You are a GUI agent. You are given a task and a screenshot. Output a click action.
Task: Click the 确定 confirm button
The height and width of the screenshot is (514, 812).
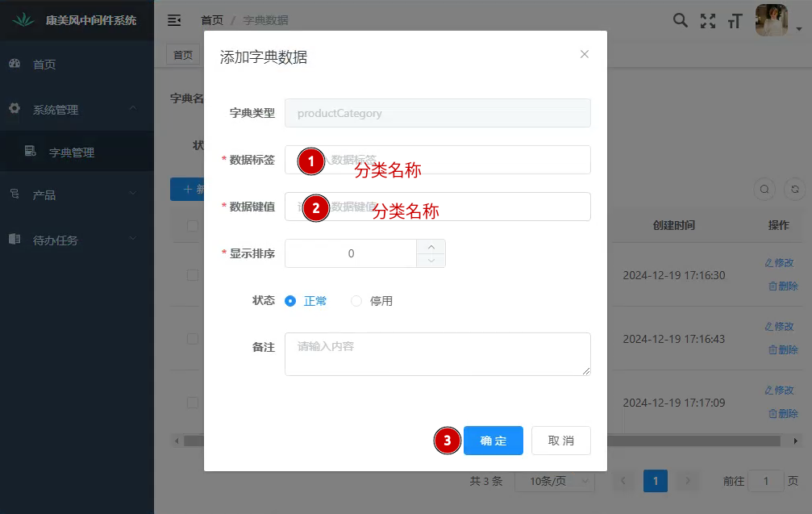point(493,441)
